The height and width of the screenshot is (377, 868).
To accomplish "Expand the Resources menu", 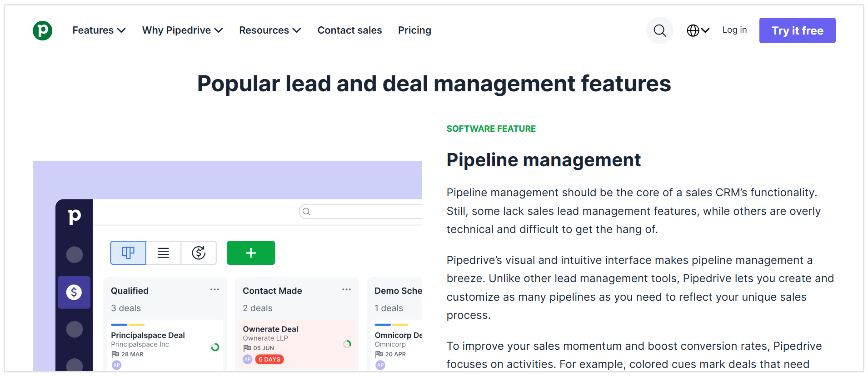I will click(270, 30).
